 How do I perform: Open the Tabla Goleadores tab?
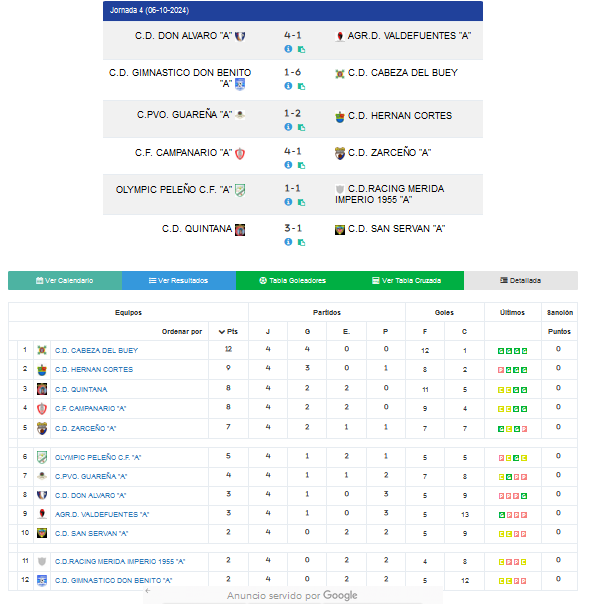point(293,280)
